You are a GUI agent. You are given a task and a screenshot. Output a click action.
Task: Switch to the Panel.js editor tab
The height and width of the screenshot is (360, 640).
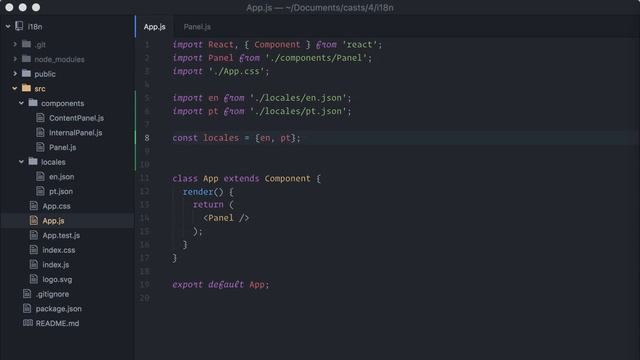(x=197, y=27)
